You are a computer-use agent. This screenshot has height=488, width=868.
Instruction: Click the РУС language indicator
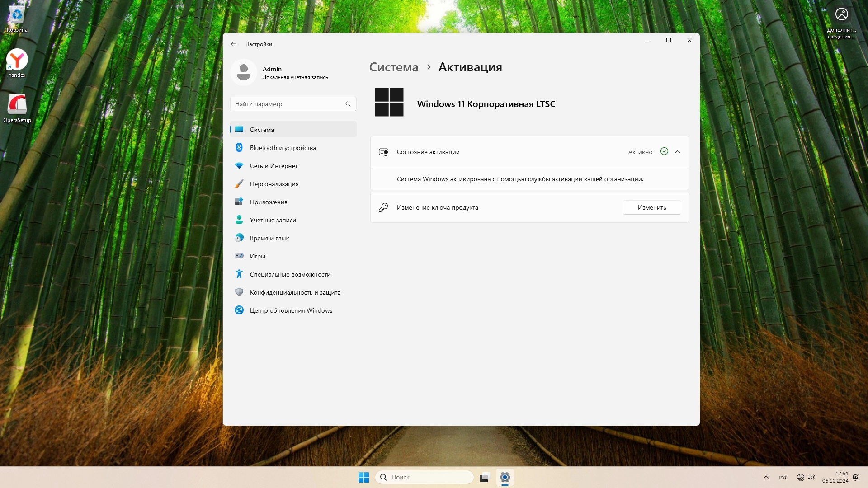click(x=783, y=478)
